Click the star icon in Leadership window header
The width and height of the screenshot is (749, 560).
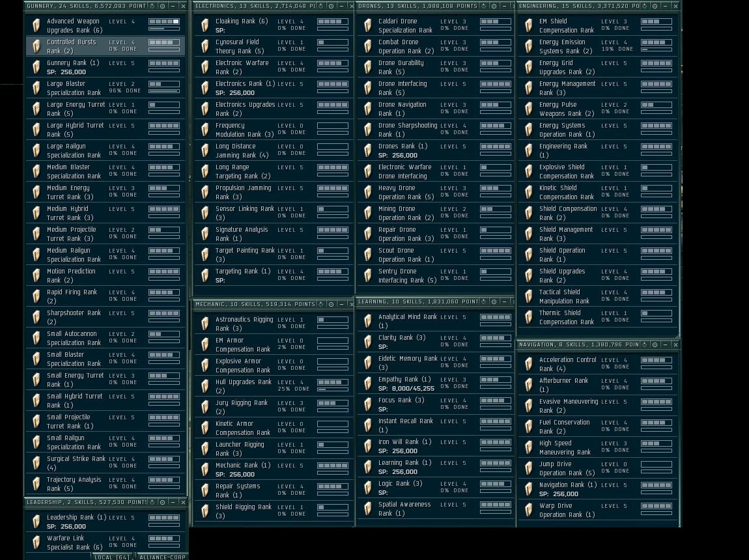(x=152, y=502)
